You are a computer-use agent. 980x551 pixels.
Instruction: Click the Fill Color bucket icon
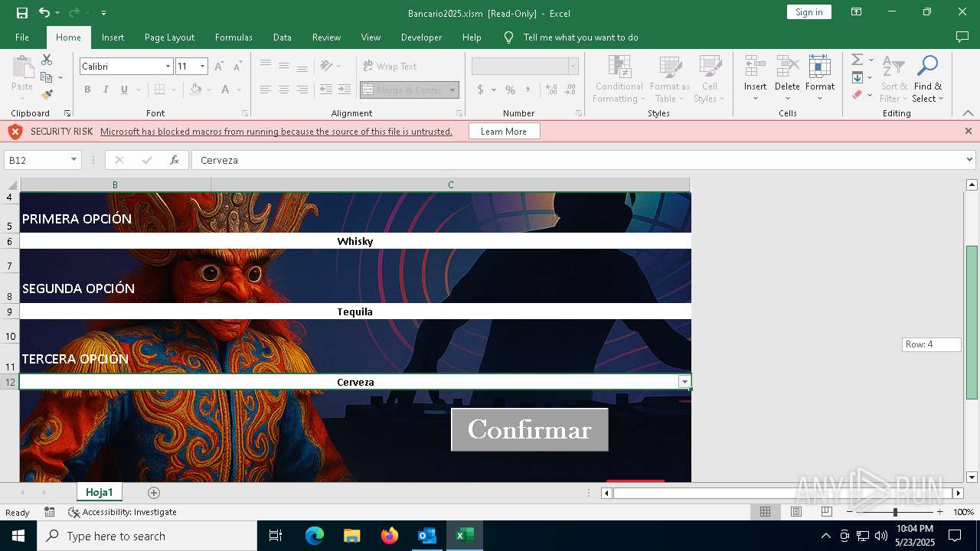point(196,90)
